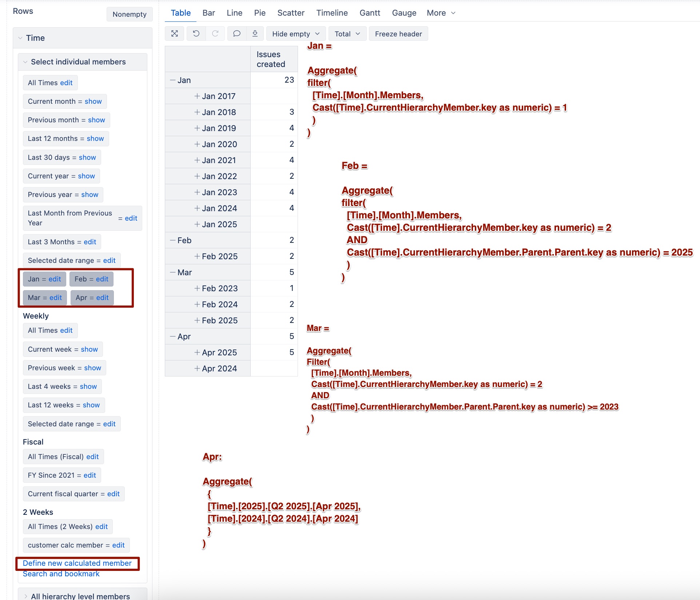Open the Total dropdown

click(347, 34)
